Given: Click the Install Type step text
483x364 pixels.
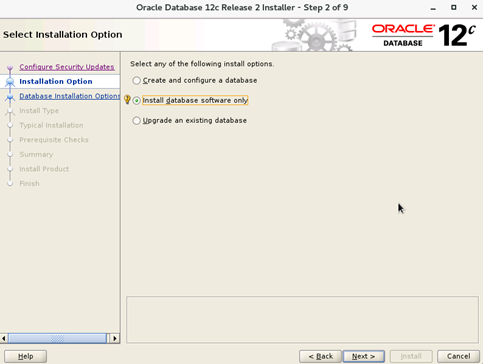Looking at the screenshot, I should (x=39, y=111).
